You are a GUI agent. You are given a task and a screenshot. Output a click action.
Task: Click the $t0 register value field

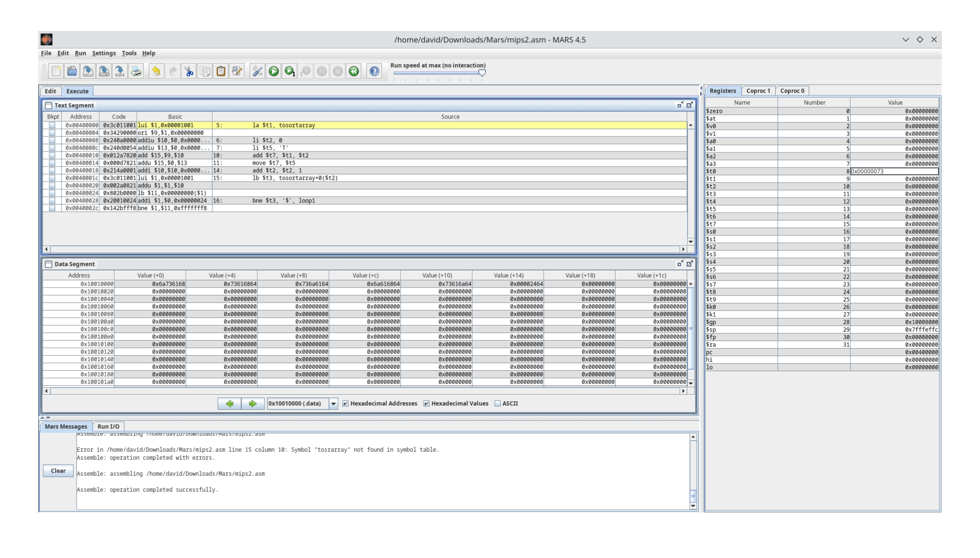(894, 171)
